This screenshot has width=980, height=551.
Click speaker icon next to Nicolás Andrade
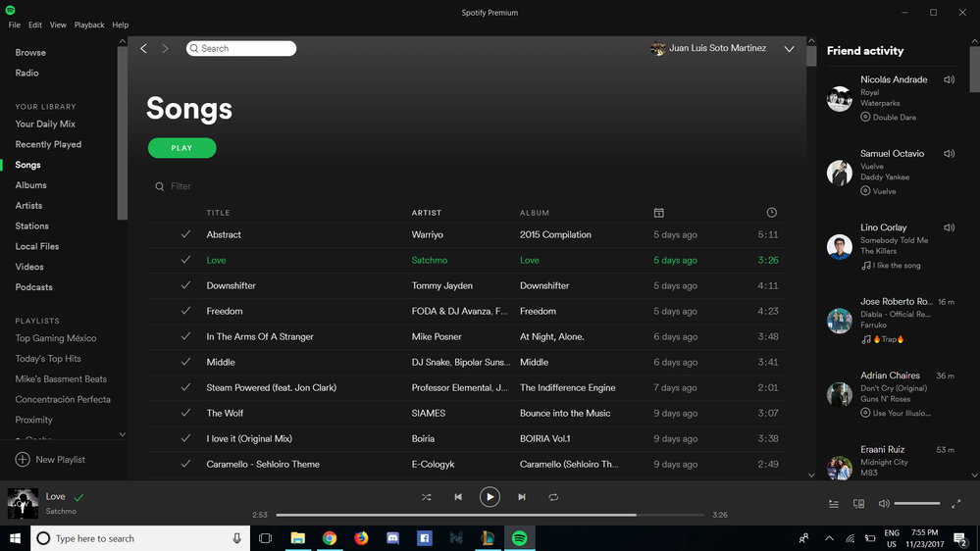950,79
